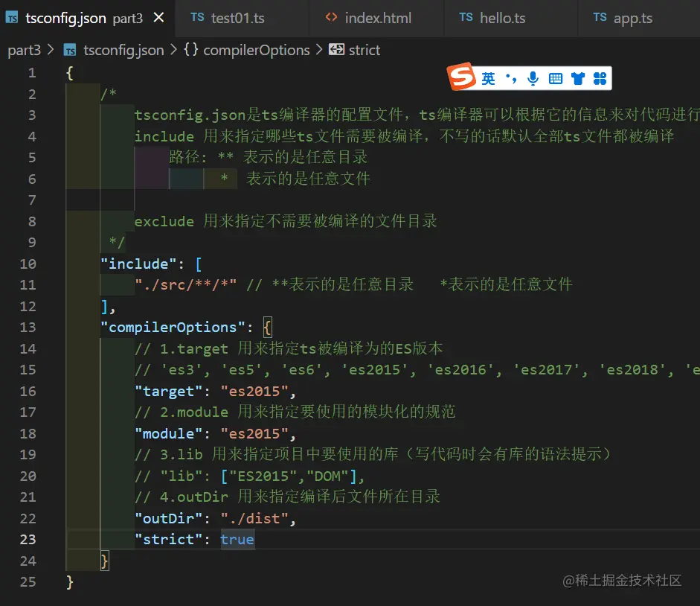Click the strict property symbol icon

point(336,50)
